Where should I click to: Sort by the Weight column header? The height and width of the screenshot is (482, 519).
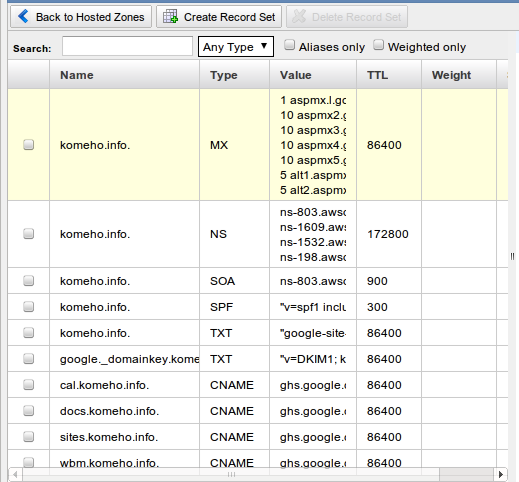click(459, 75)
